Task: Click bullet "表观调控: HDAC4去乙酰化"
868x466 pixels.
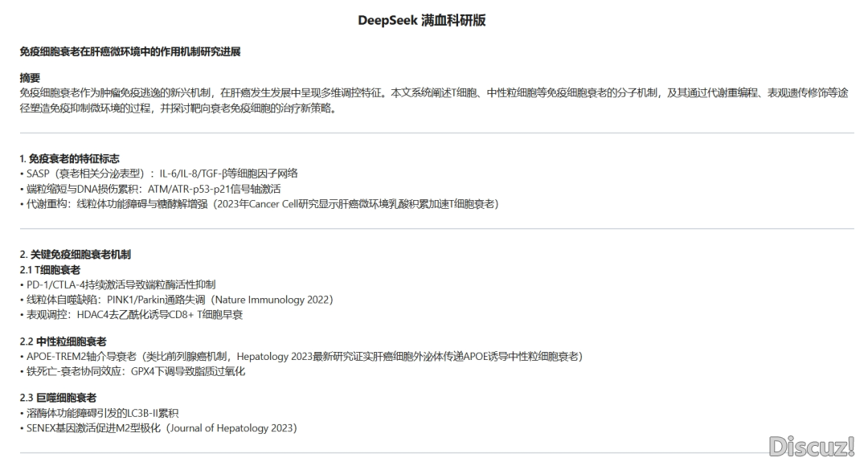Action: tap(132, 315)
